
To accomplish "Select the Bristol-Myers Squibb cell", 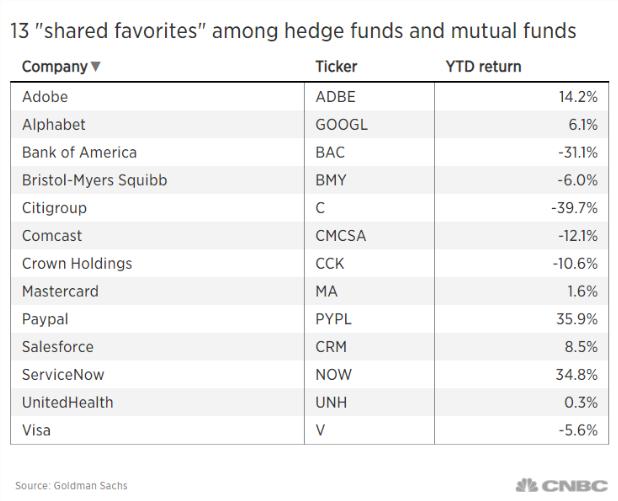I will (94, 180).
